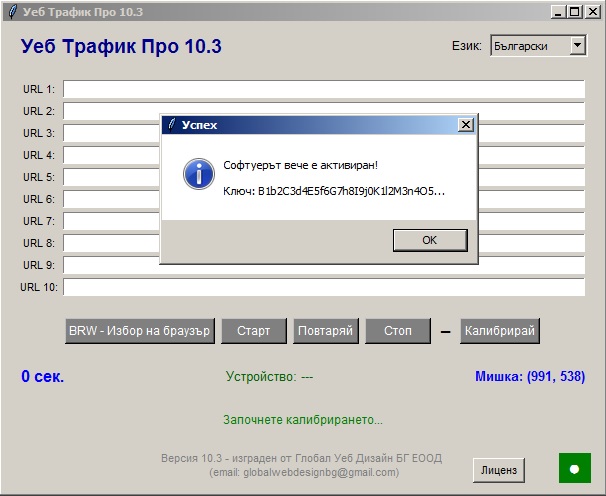Screen dimensions: 606x496
Task: Click the Повтаряй button
Action: 326,331
